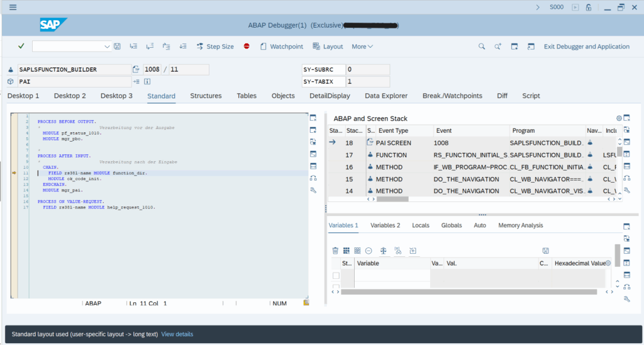
Task: Click the deselect-all grid icon in Variables
Action: coord(357,251)
